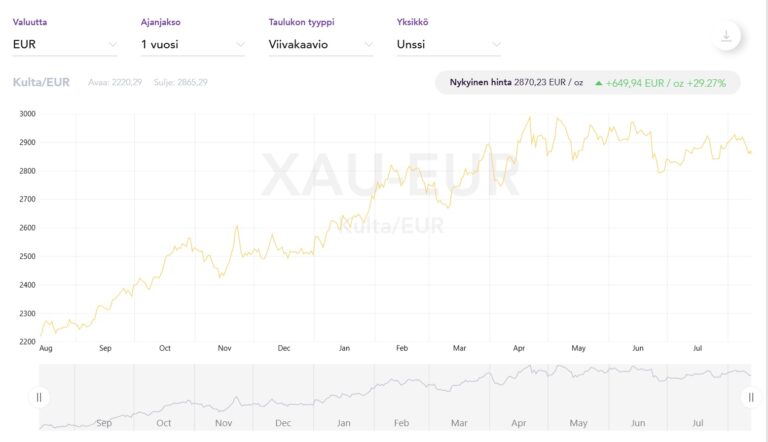Click the Apr label on the x-axis
This screenshot has height=442, width=768.
(x=519, y=348)
